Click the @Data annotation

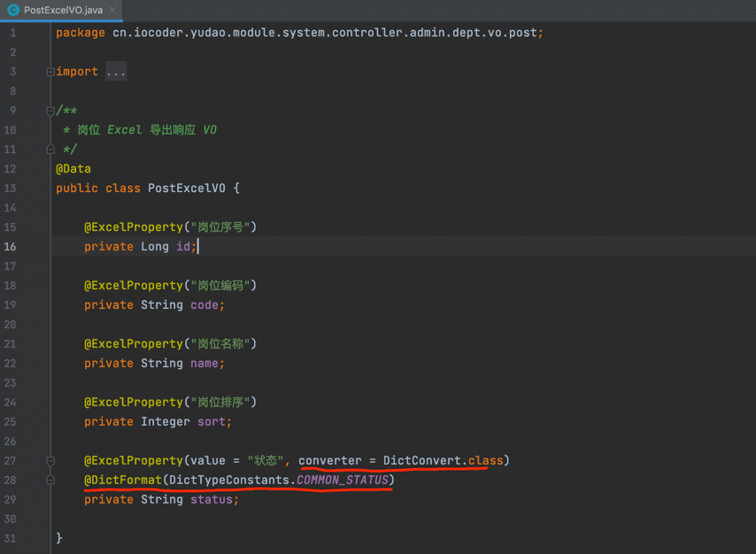[x=73, y=169]
